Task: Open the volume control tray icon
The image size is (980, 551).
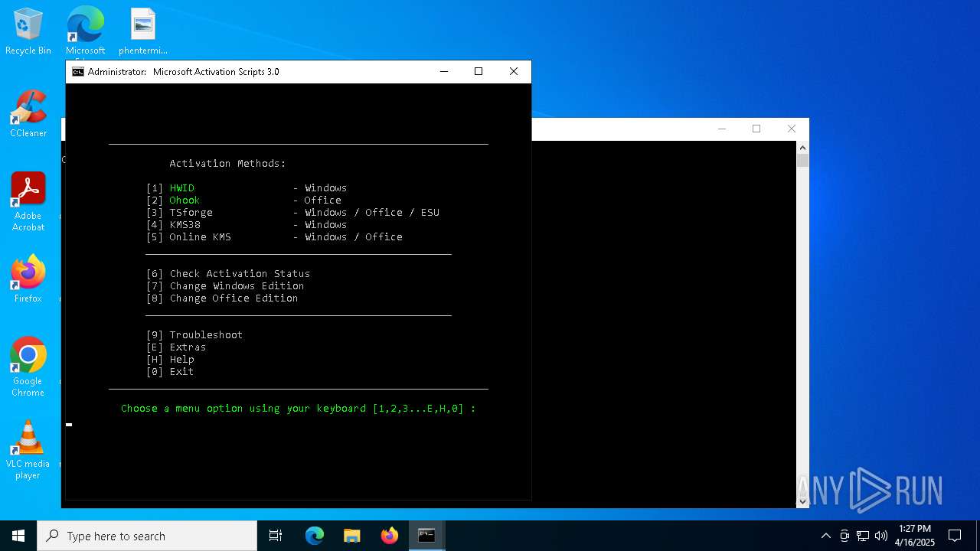Action: 881,536
